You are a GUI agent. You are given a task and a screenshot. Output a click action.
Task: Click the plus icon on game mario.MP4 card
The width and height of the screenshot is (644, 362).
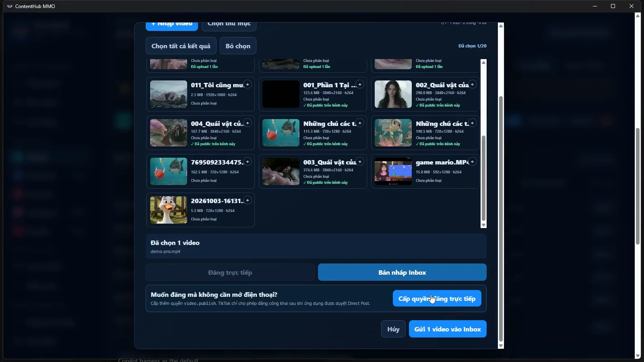pyautogui.click(x=472, y=162)
